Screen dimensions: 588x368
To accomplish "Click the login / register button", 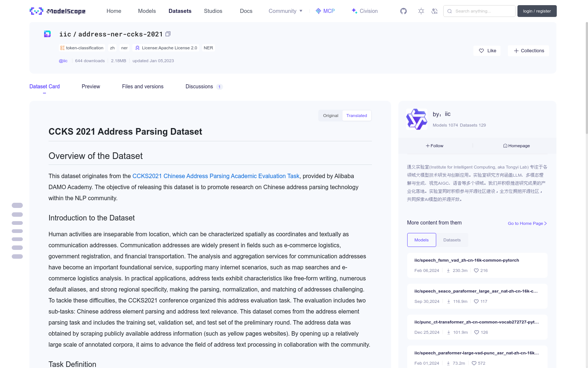I will click(x=537, y=11).
